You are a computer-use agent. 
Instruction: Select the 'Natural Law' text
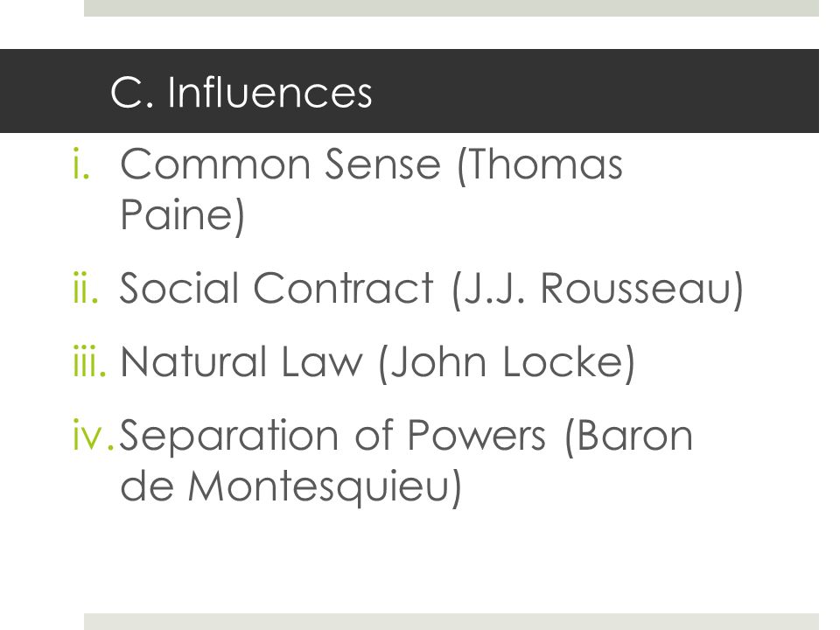[241, 361]
